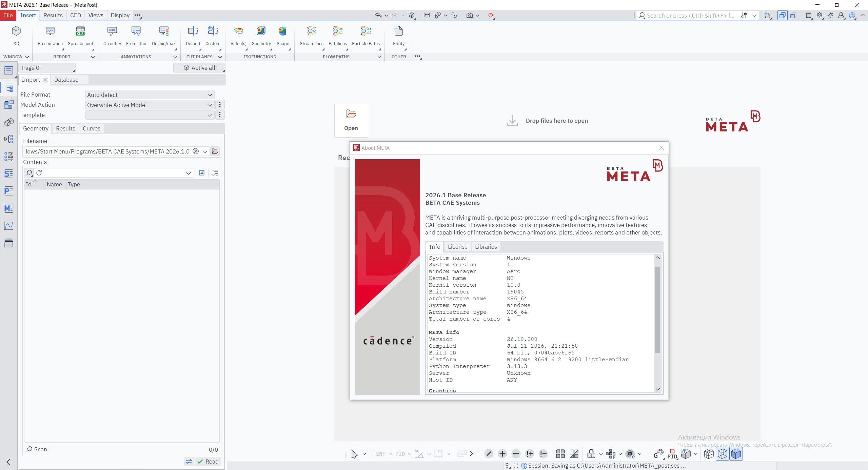Create a Default cut plane

coord(193,36)
